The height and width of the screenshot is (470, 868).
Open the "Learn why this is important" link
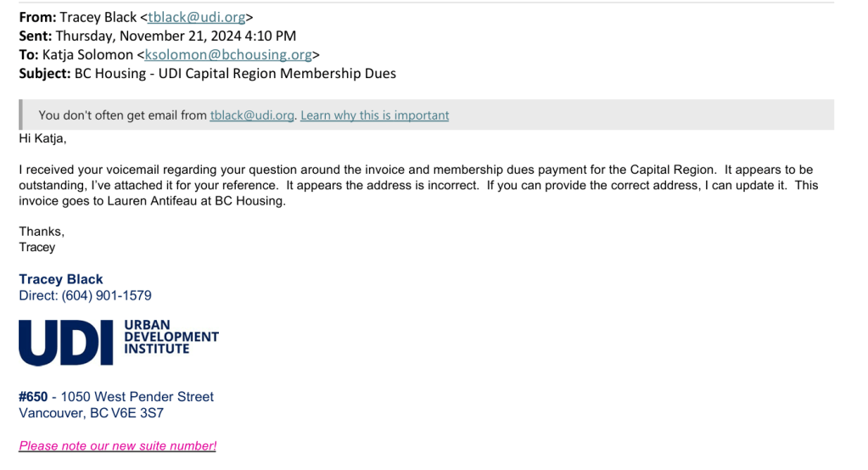pos(374,115)
